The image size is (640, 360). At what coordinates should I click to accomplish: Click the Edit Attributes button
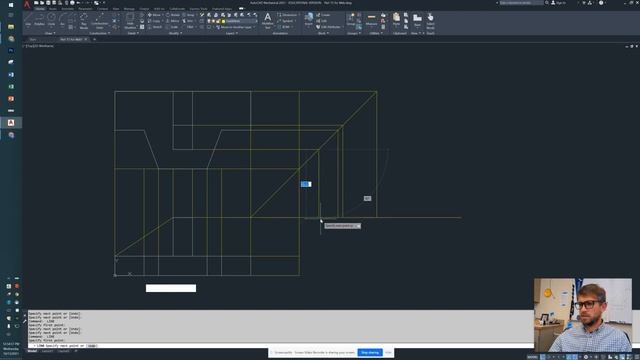(329, 27)
